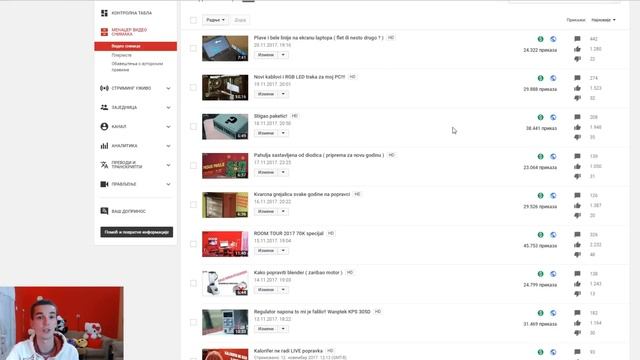
Task: Check the box for Kvarcna grejalica video
Action: (193, 205)
